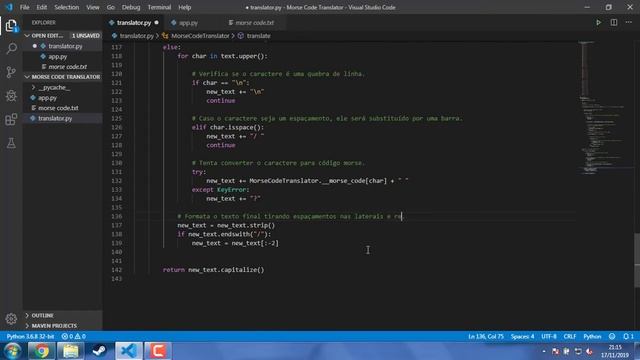The height and width of the screenshot is (360, 640).
Task: Open the View menu
Action: click(x=93, y=7)
